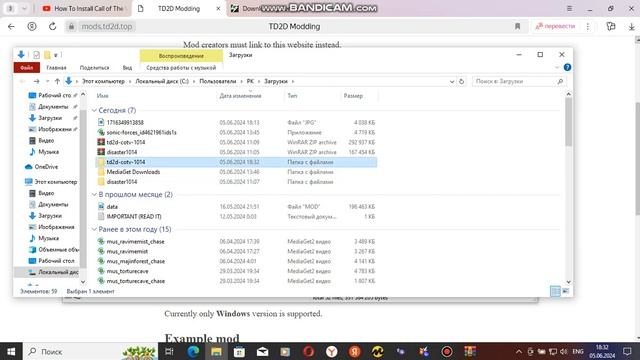Viewport: 640px width, 360px height.
Task: Open Customize Quick Access Toolbar dropdown
Action: [x=56, y=55]
